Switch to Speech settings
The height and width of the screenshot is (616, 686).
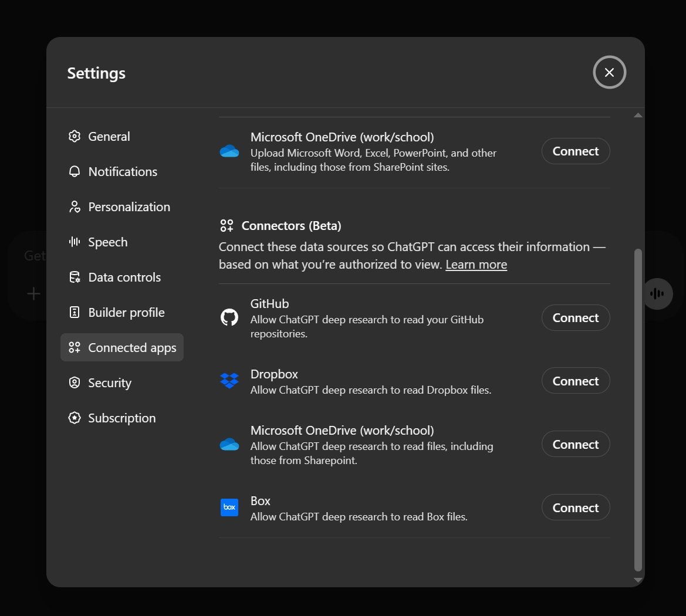click(107, 242)
